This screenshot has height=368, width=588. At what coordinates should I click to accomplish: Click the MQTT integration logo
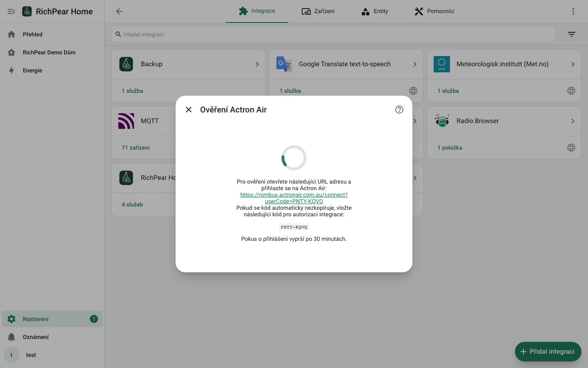tap(126, 121)
